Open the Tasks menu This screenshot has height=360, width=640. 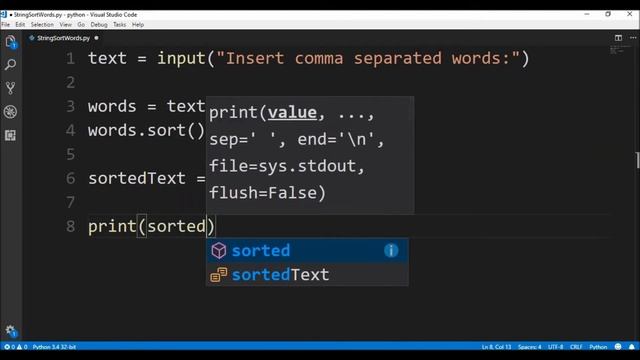tap(120, 24)
